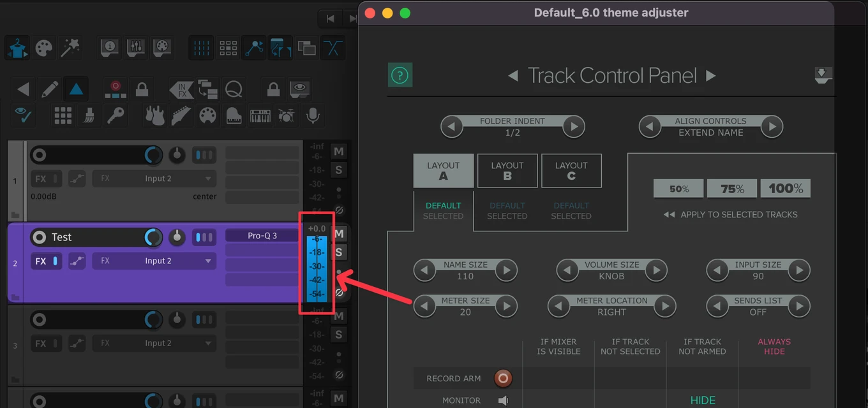Click the blue eye with checkmark icon
This screenshot has width=868, height=408.
click(x=24, y=115)
